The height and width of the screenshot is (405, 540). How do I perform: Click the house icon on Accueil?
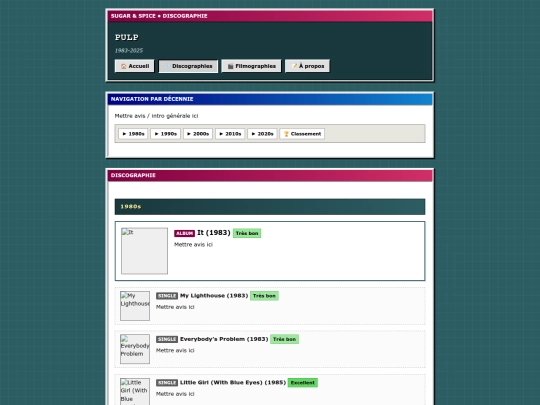(x=124, y=66)
